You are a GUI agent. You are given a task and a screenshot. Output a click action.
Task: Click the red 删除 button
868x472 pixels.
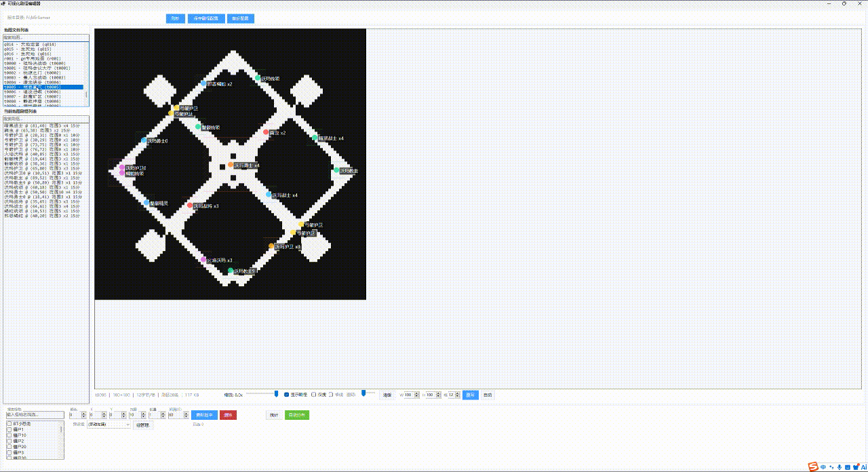[x=228, y=415]
